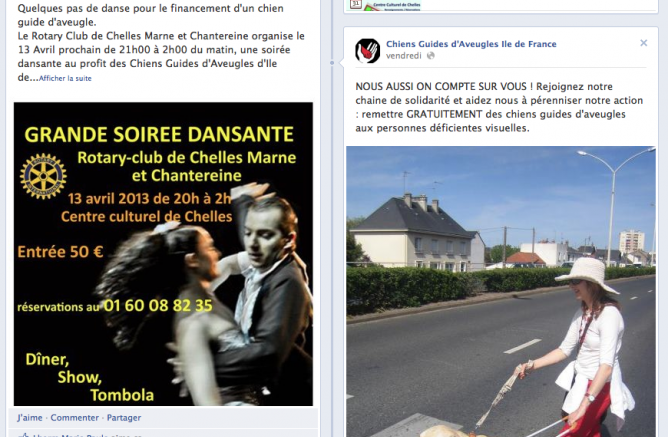The height and width of the screenshot is (437, 668).
Task: Hide the Chiens Guides d'Aveugles post with X
Action: tap(643, 43)
